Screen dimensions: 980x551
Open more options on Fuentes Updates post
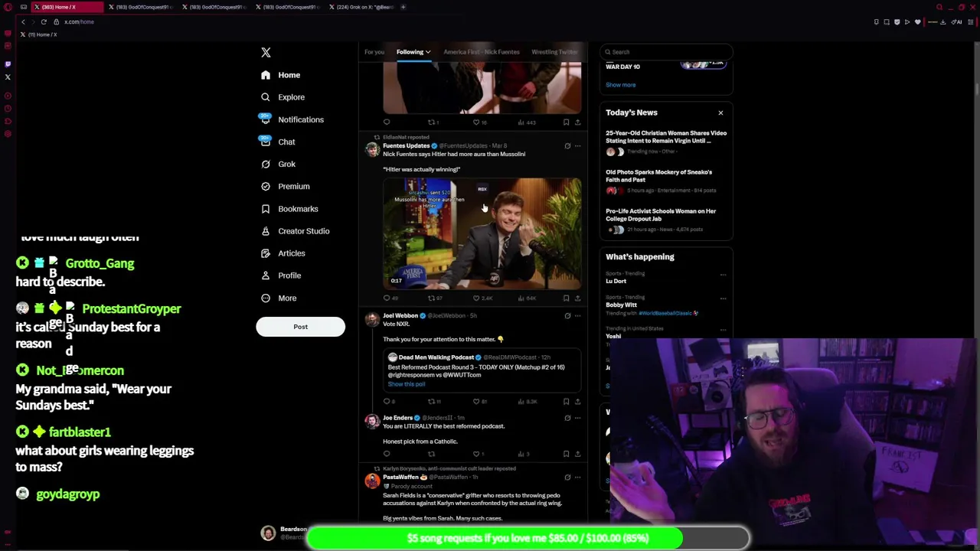578,146
